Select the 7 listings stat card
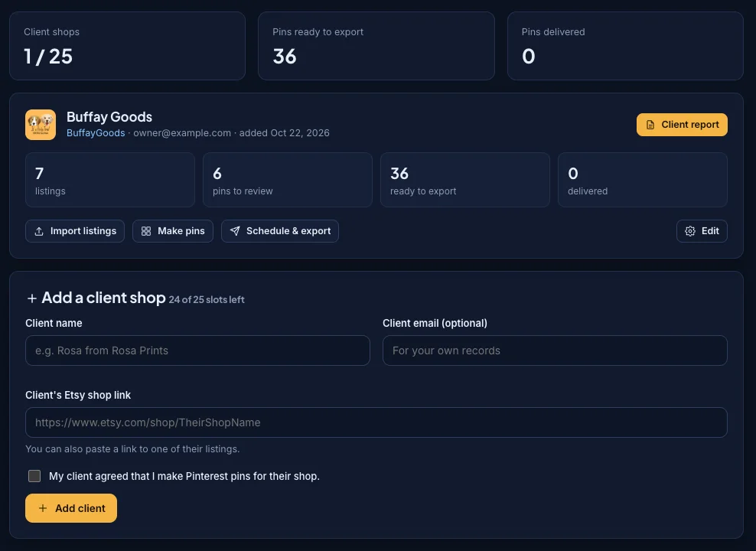The image size is (756, 551). pyautogui.click(x=110, y=180)
